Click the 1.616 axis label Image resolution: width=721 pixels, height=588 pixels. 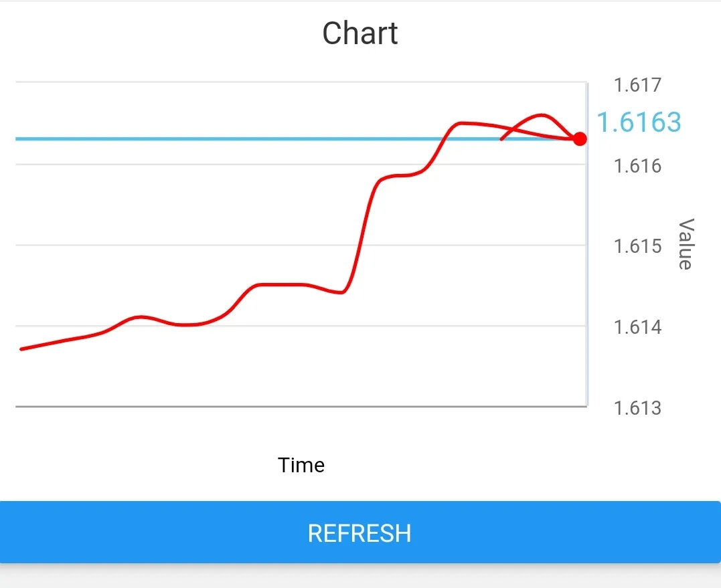pos(637,165)
